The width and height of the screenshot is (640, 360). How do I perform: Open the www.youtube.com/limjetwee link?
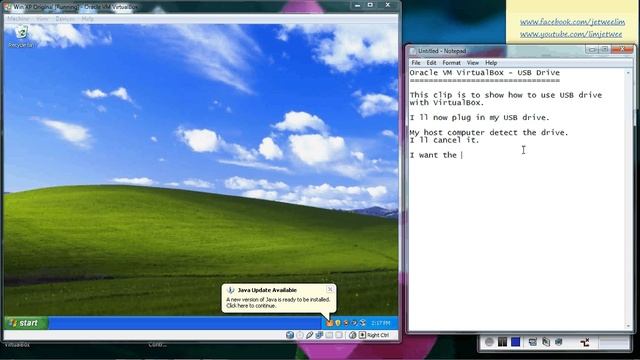pos(571,34)
